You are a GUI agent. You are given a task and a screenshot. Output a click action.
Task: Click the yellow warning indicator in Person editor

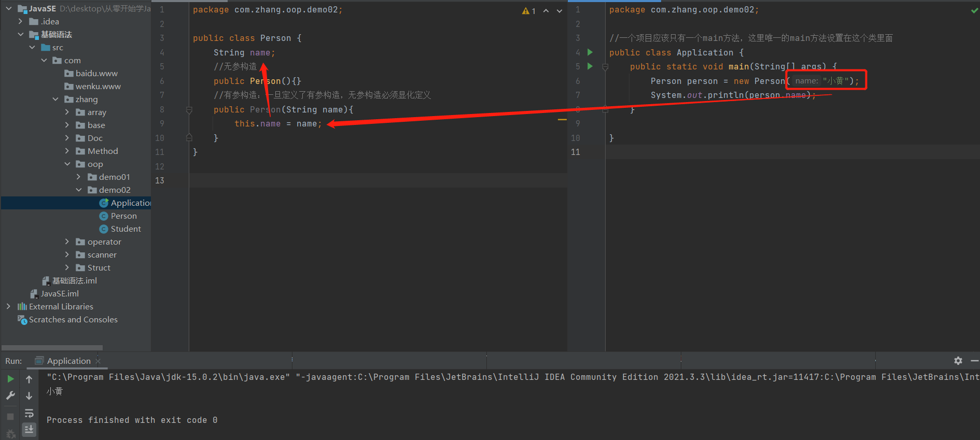[x=529, y=11]
